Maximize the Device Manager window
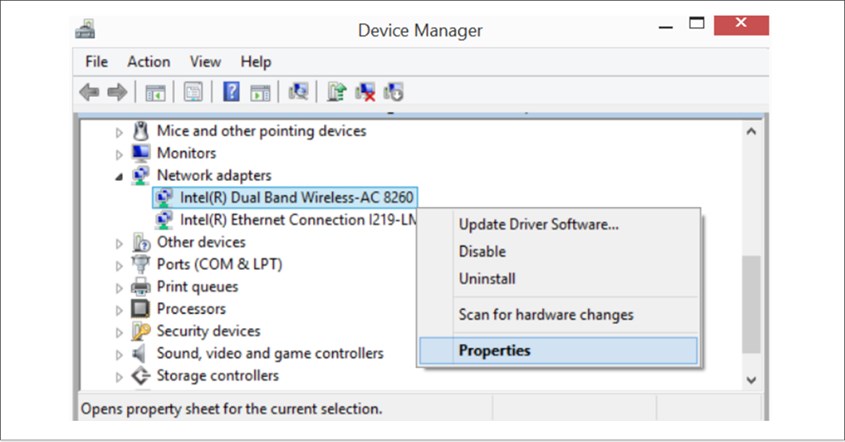This screenshot has width=845, height=442. click(697, 24)
